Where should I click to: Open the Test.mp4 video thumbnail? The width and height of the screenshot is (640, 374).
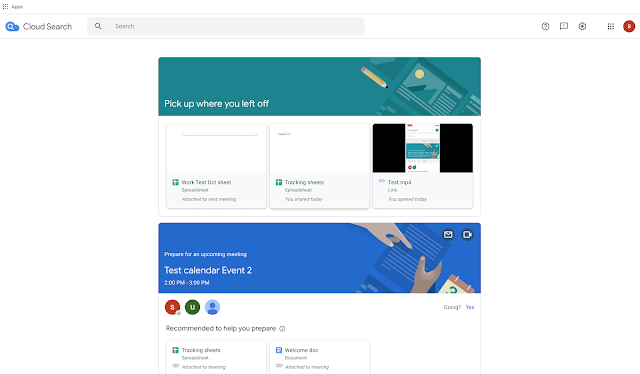[x=423, y=148]
